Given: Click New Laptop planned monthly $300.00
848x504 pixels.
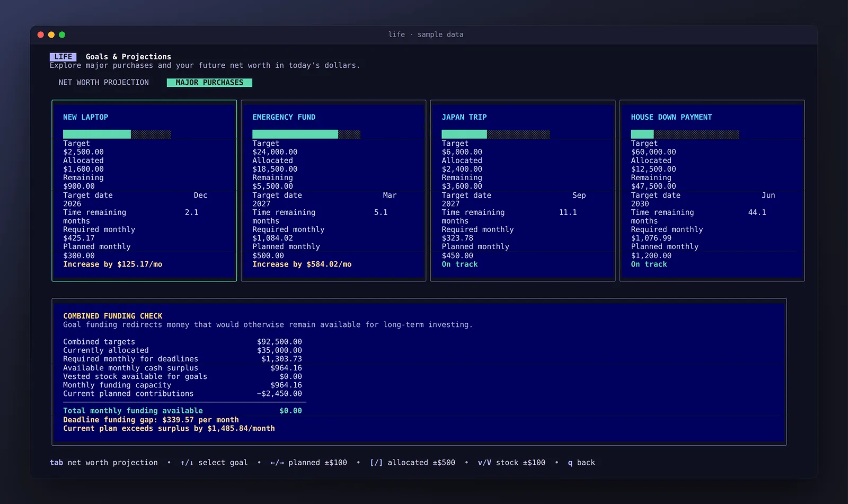Looking at the screenshot, I should point(79,256).
